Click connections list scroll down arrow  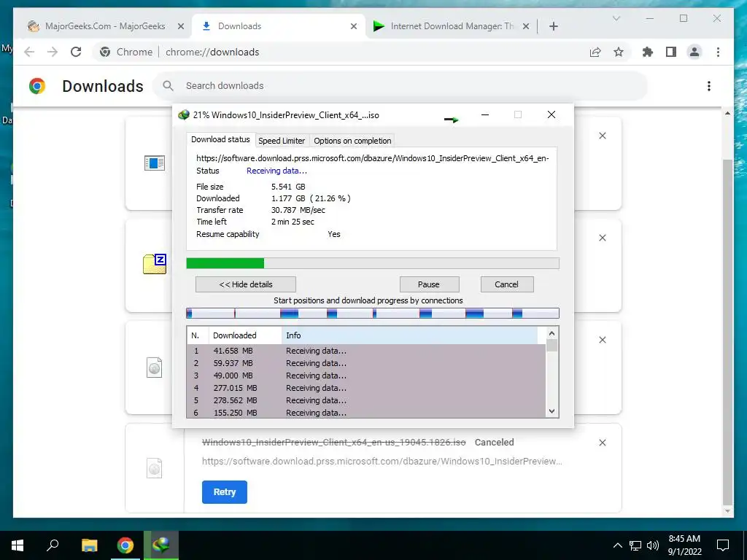click(x=551, y=411)
